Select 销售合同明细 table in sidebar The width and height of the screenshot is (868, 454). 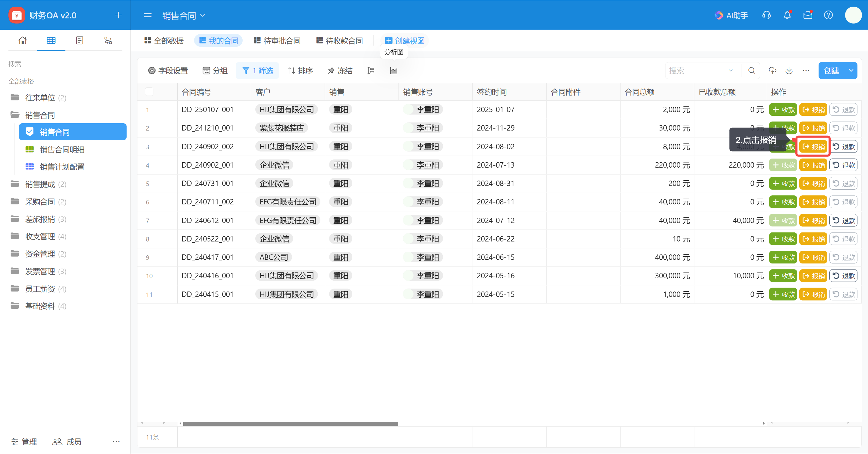[x=62, y=149]
